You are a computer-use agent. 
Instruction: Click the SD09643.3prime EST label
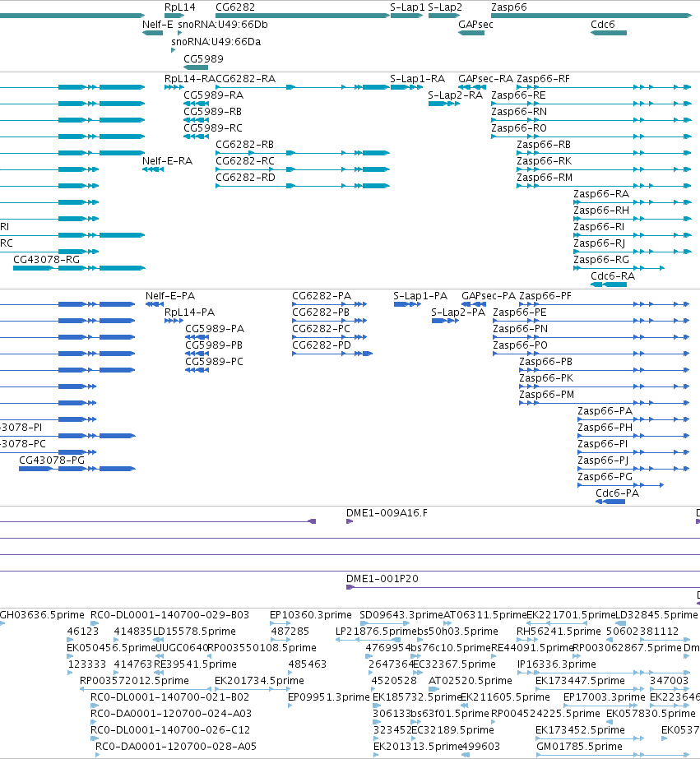[401, 615]
